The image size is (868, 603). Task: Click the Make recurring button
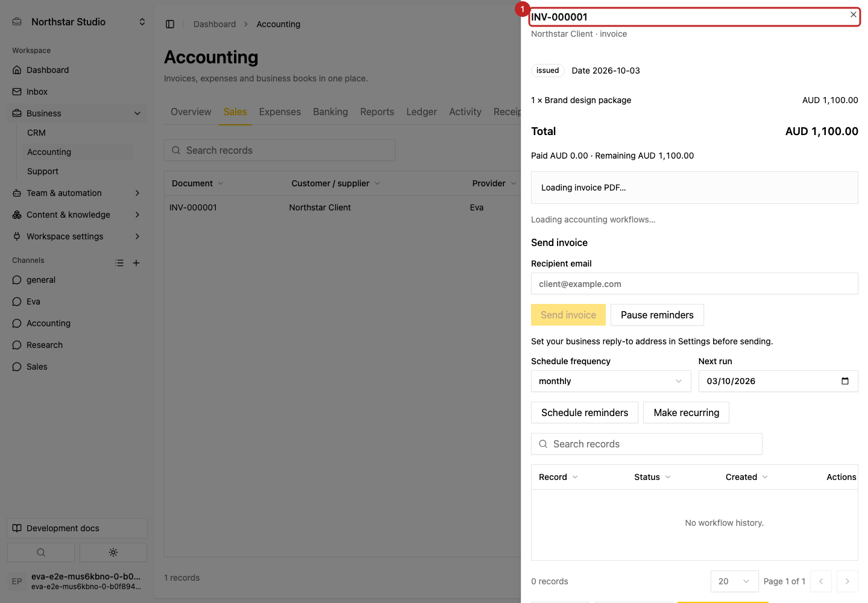point(687,412)
